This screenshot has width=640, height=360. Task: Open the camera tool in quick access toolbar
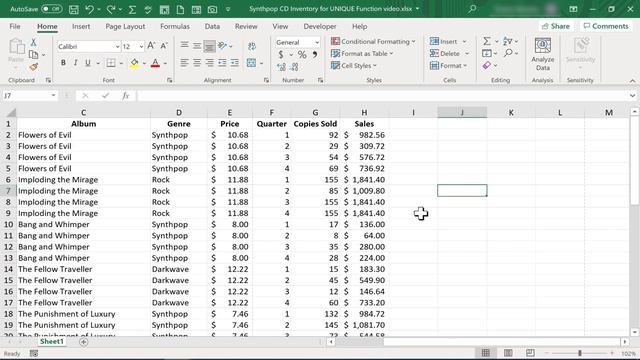(212, 9)
